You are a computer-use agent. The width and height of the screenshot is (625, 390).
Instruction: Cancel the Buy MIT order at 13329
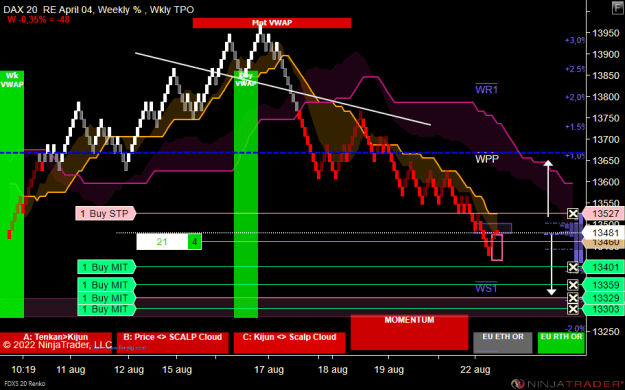click(x=573, y=298)
